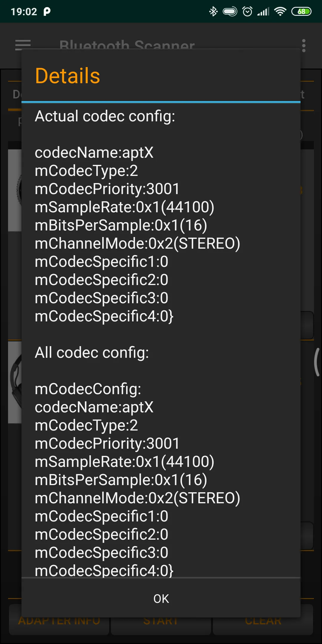Tap the codecName:aptX text line
The width and height of the screenshot is (322, 644).
94,153
